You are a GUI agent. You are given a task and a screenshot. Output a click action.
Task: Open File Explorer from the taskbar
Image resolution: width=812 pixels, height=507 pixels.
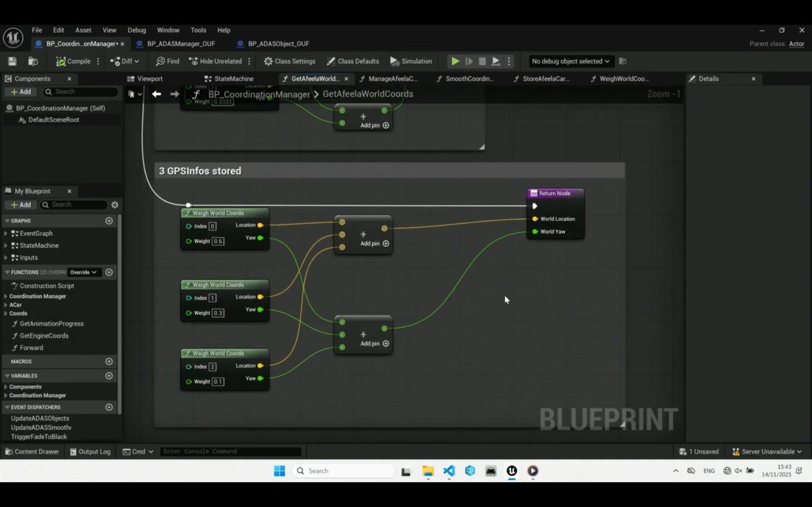click(428, 471)
